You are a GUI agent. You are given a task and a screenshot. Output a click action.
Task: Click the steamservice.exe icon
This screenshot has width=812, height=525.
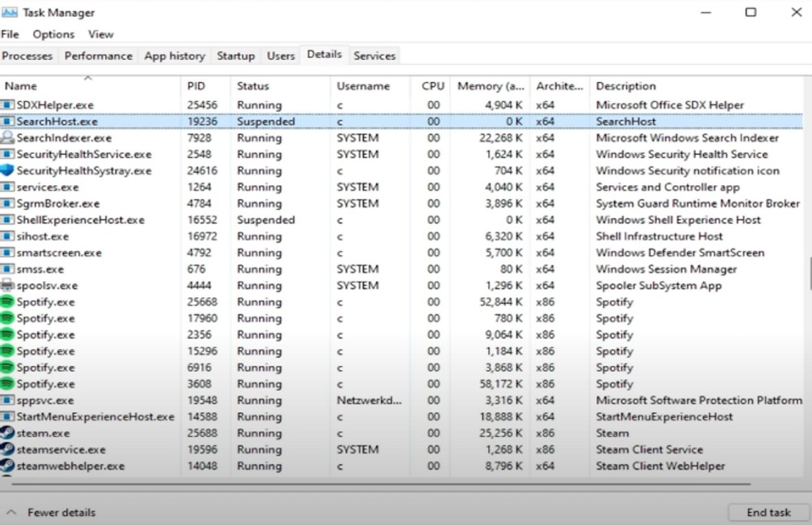pyautogui.click(x=7, y=450)
